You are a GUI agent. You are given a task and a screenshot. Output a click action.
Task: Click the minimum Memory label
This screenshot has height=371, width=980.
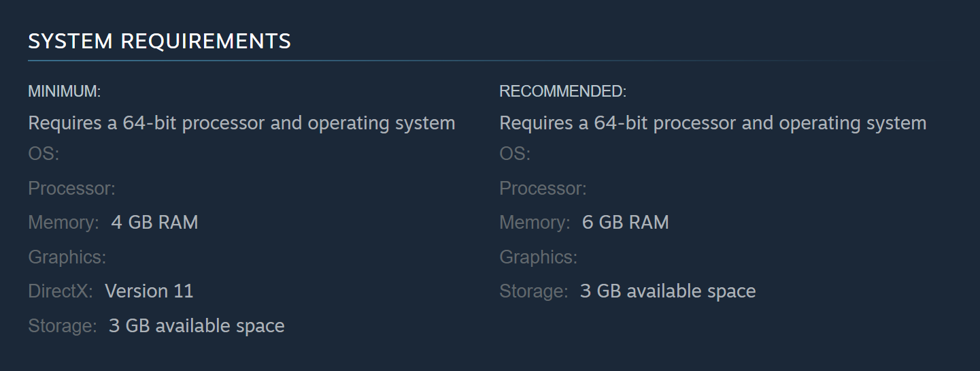pos(64,223)
